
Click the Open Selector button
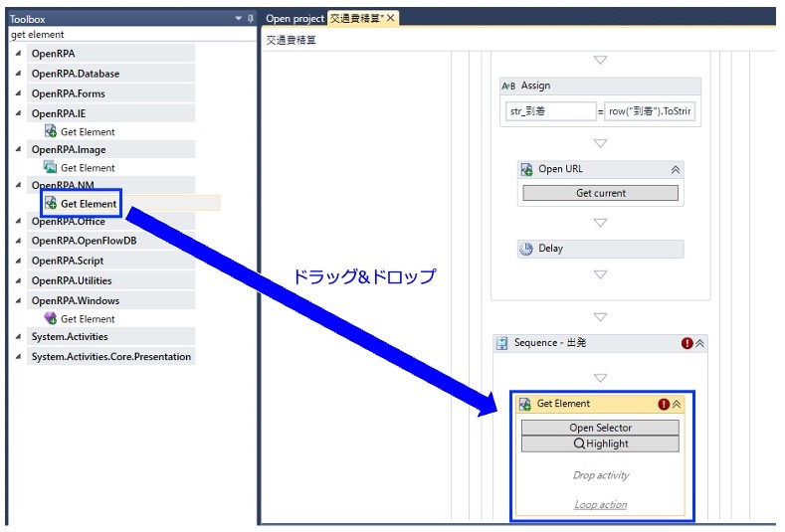[600, 428]
